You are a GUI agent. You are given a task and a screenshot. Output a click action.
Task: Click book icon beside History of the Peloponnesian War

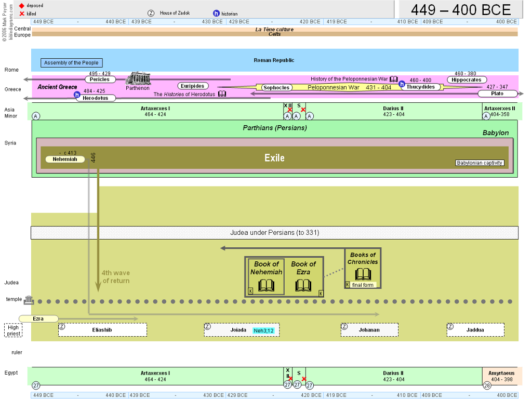tap(394, 79)
